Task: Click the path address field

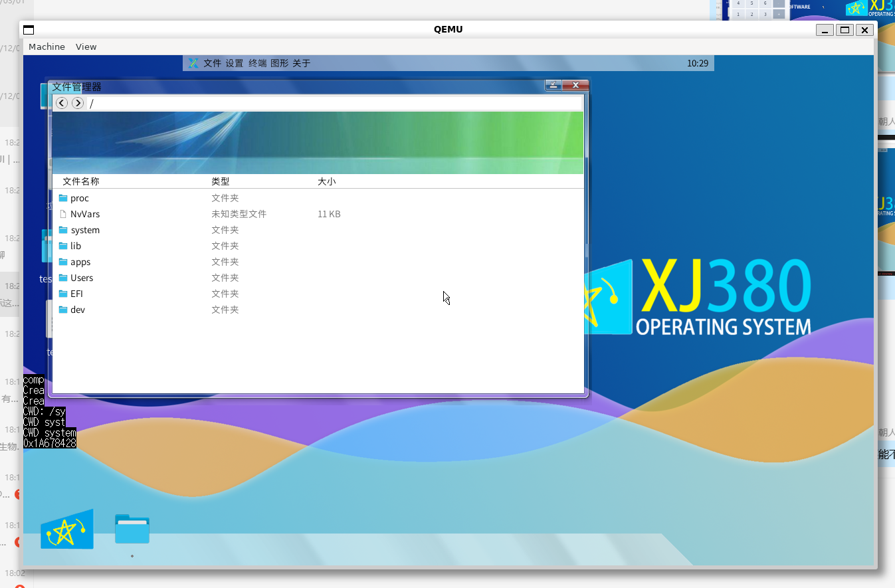Action: point(332,103)
